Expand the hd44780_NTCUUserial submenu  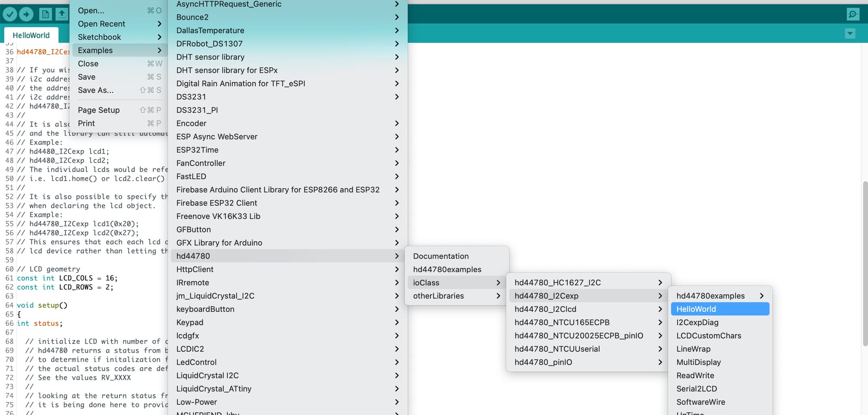589,349
